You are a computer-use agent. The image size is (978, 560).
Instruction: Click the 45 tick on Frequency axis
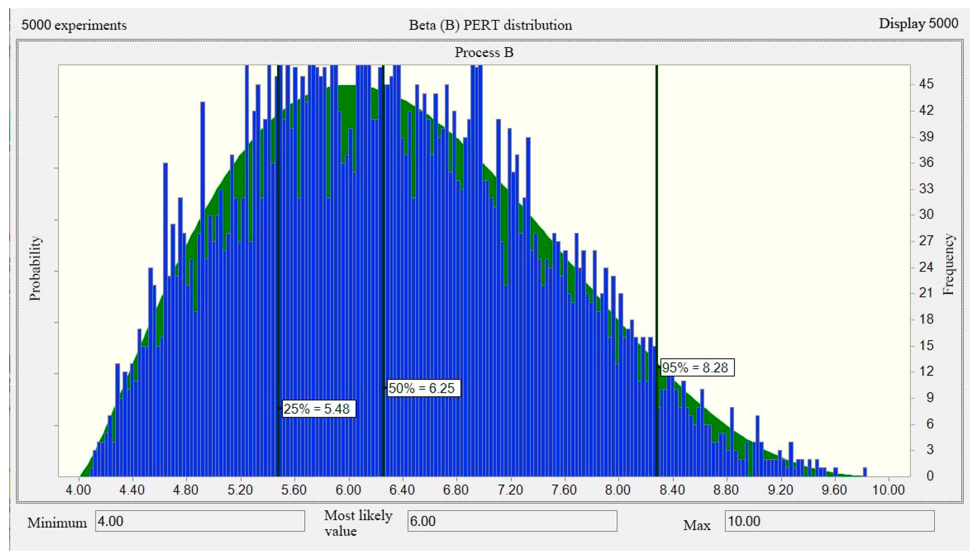(x=927, y=84)
